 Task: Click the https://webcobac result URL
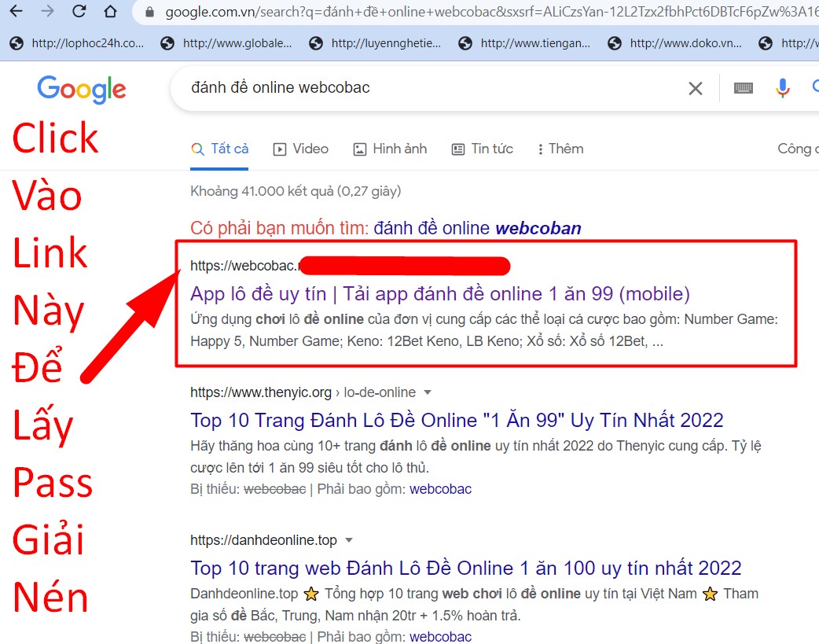[244, 266]
